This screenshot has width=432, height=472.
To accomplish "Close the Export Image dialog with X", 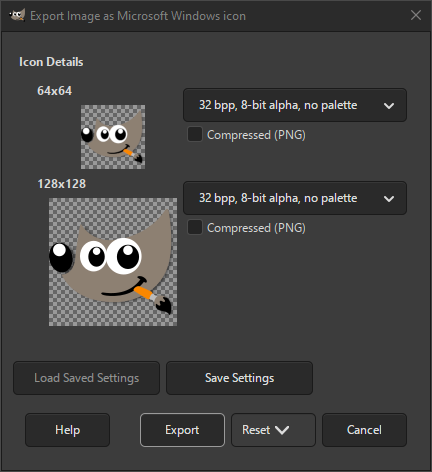I will pos(416,15).
